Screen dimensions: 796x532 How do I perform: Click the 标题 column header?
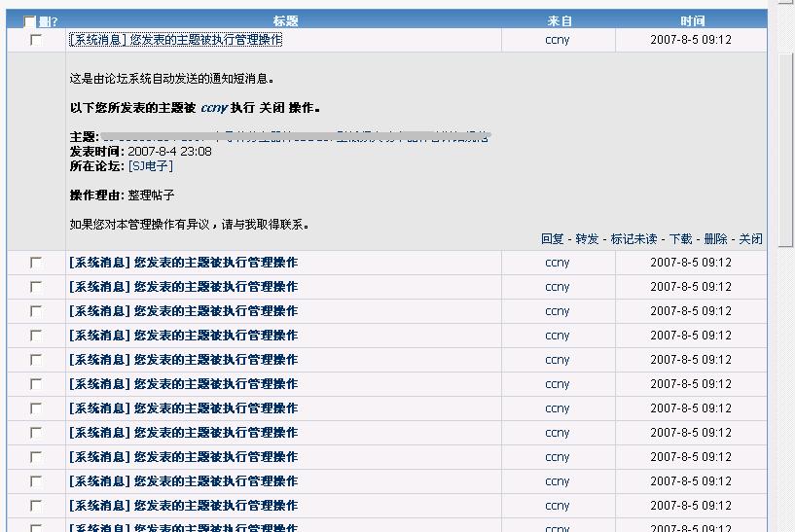pyautogui.click(x=285, y=20)
